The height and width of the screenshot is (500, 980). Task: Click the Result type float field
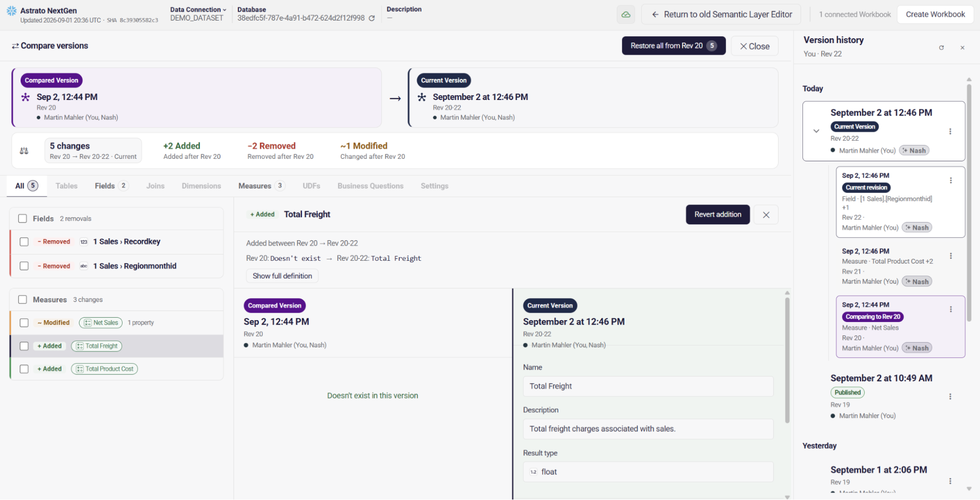[648, 472]
